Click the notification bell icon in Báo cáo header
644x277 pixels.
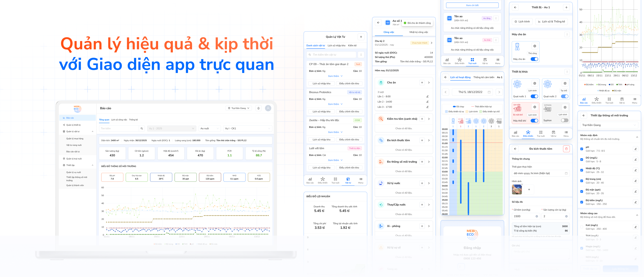[x=258, y=108]
